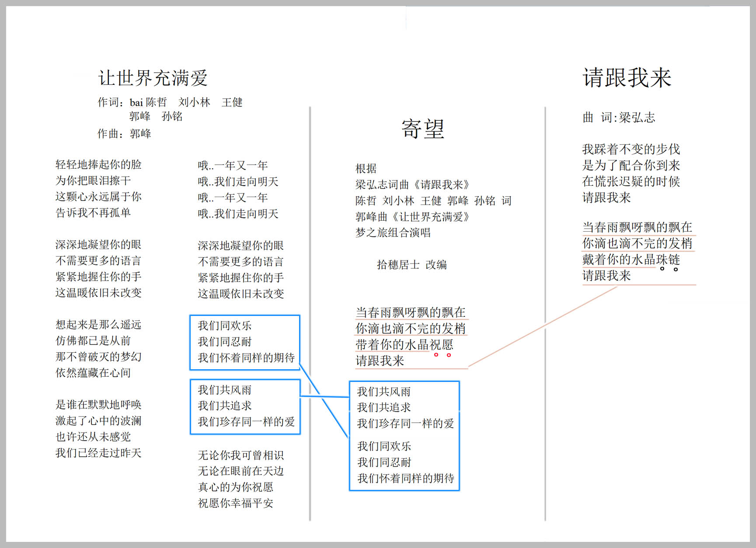Click 想起来是那么遥远

tap(98, 324)
